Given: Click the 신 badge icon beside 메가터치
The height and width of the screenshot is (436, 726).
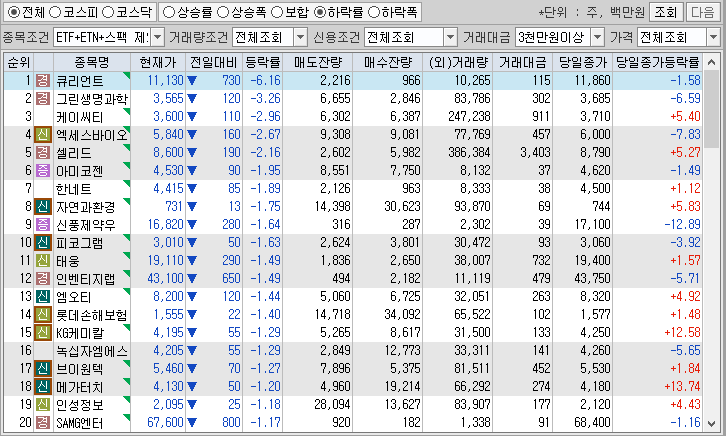Looking at the screenshot, I should (x=43, y=386).
